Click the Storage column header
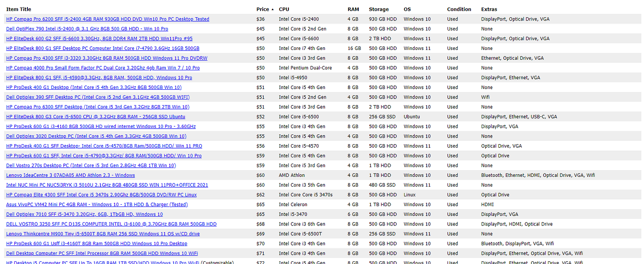644x264 pixels. click(x=379, y=9)
